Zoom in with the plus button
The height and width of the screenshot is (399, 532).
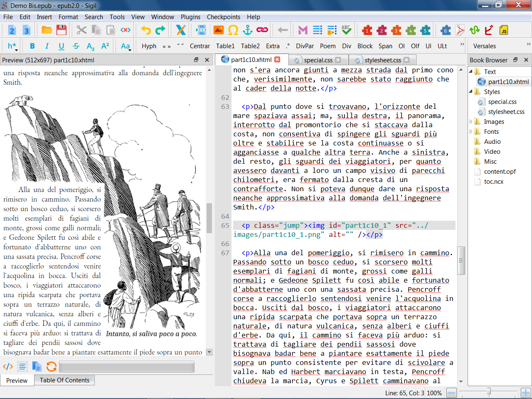click(x=526, y=393)
